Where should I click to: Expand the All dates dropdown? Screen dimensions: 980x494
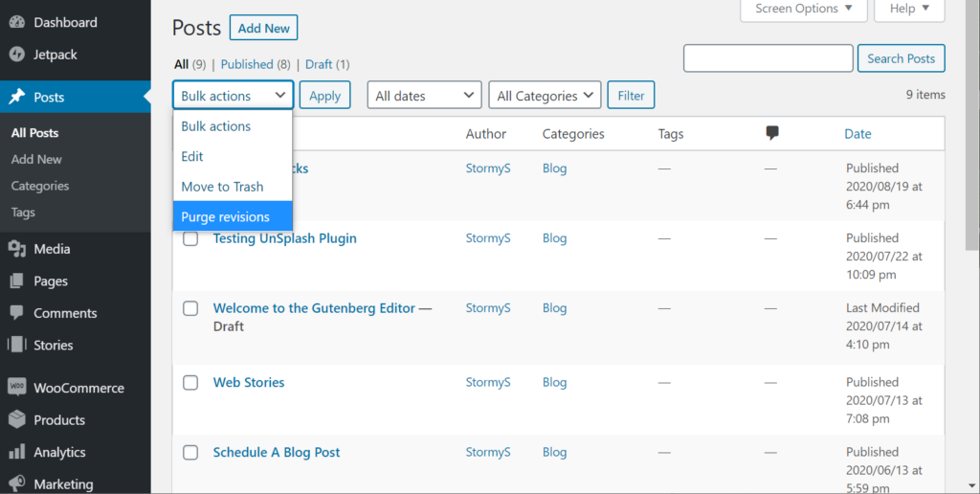[x=424, y=96]
